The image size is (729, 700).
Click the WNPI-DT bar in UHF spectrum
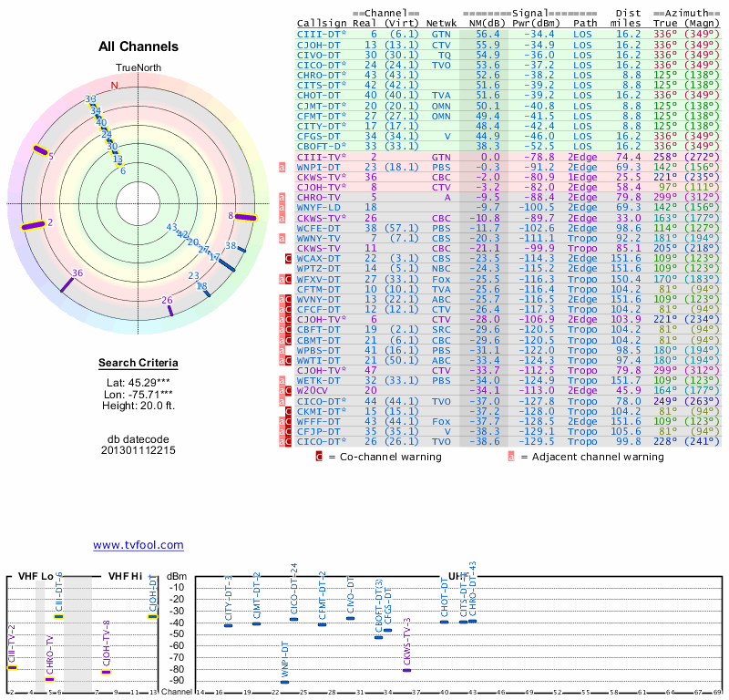[284, 683]
